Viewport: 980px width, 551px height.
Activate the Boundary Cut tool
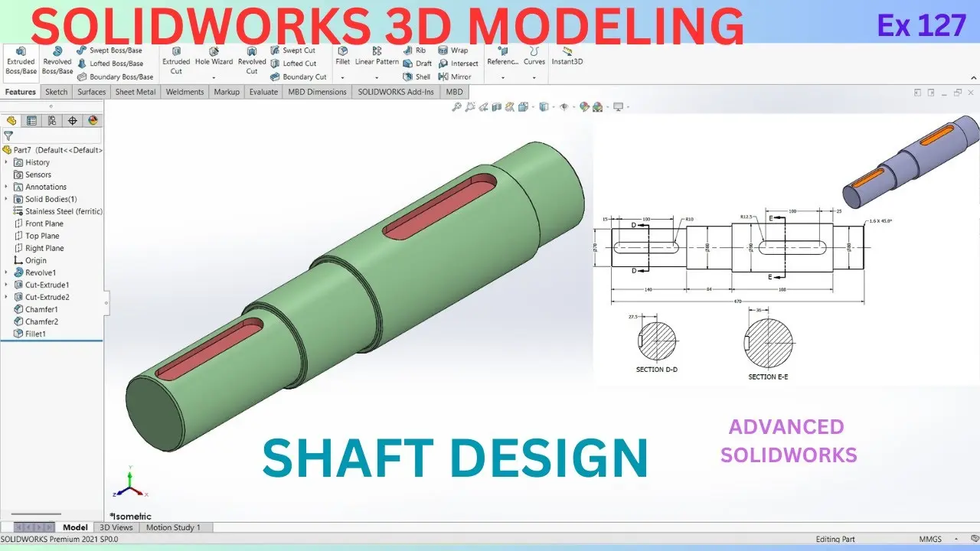299,77
